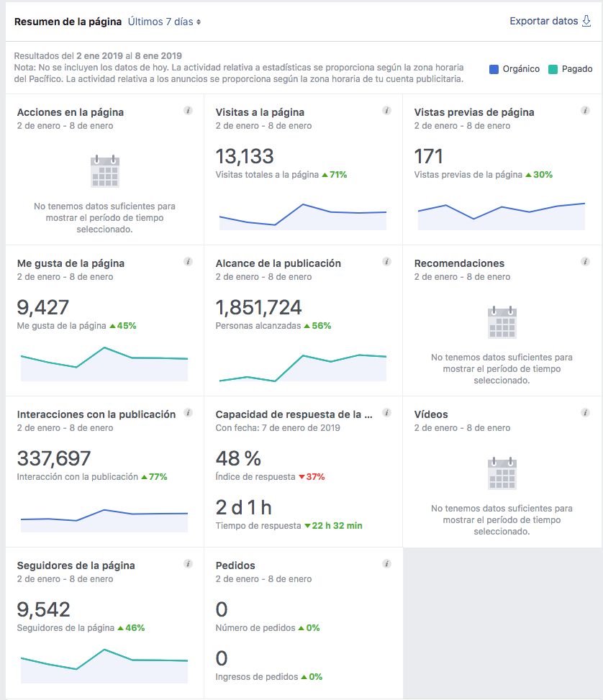Click the 77% increase on post interaction
Viewport: 603px width, 700px height.
click(x=154, y=477)
